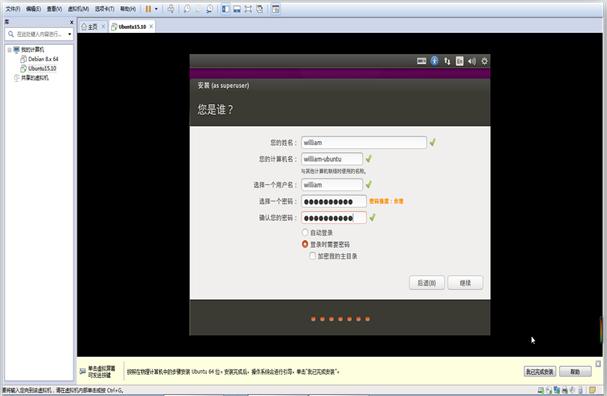This screenshot has width=607, height=396.
Task: Click the computer name field containing william-ubuntu
Action: 332,159
